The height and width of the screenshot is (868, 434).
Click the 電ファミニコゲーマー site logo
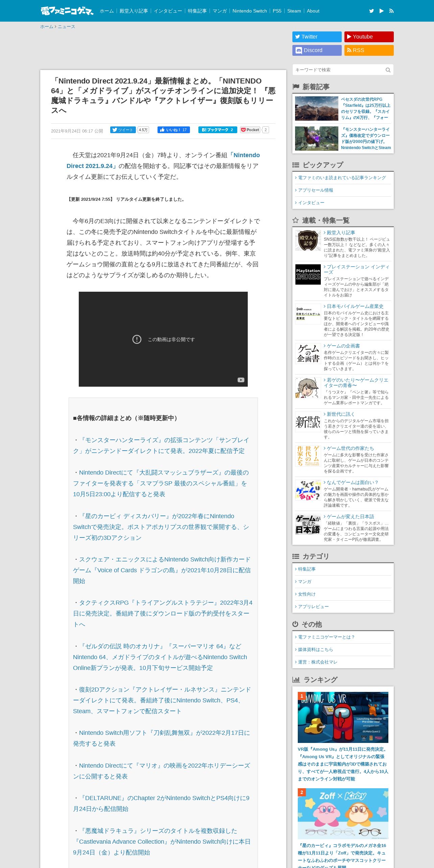[67, 11]
